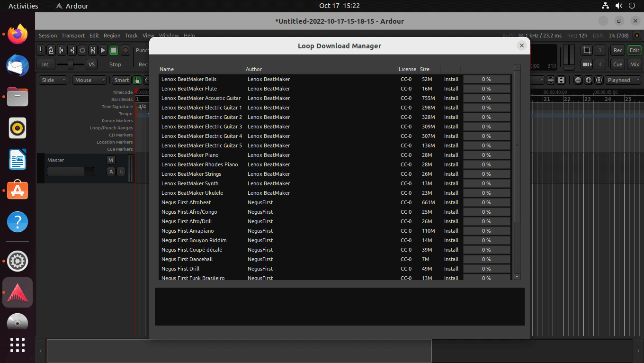Click the zoom-to-session magnifier icon

click(x=599, y=80)
